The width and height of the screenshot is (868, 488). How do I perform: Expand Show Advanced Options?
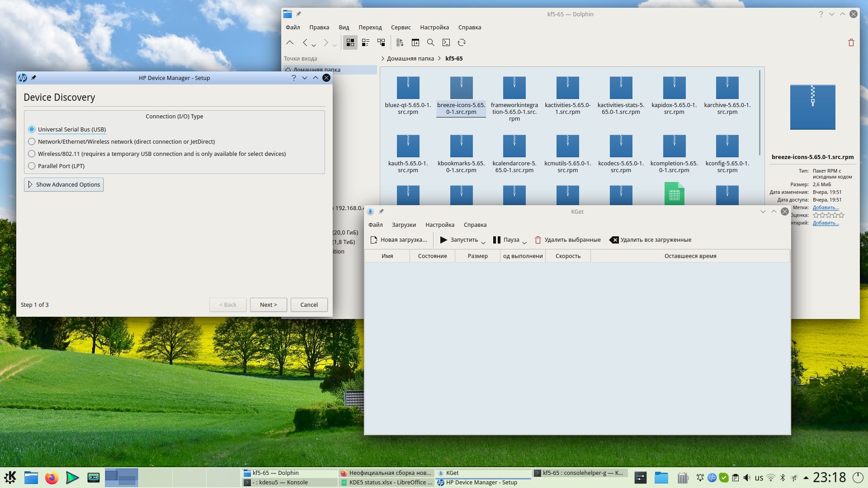tap(64, 185)
